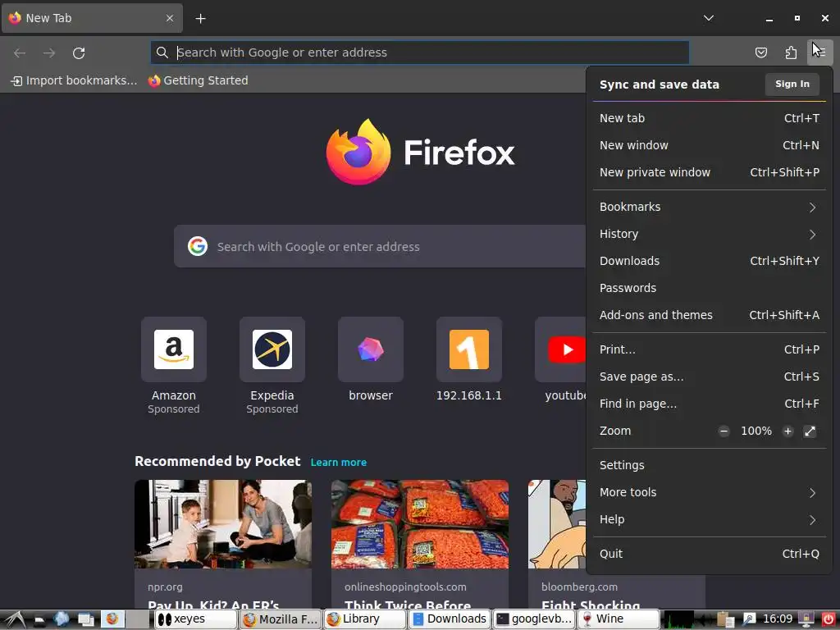Switch to Library taskbar window
Viewport: 840px width, 630px height.
click(x=365, y=619)
